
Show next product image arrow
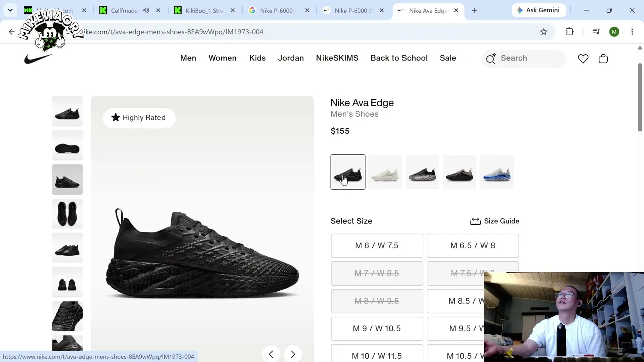point(293,354)
